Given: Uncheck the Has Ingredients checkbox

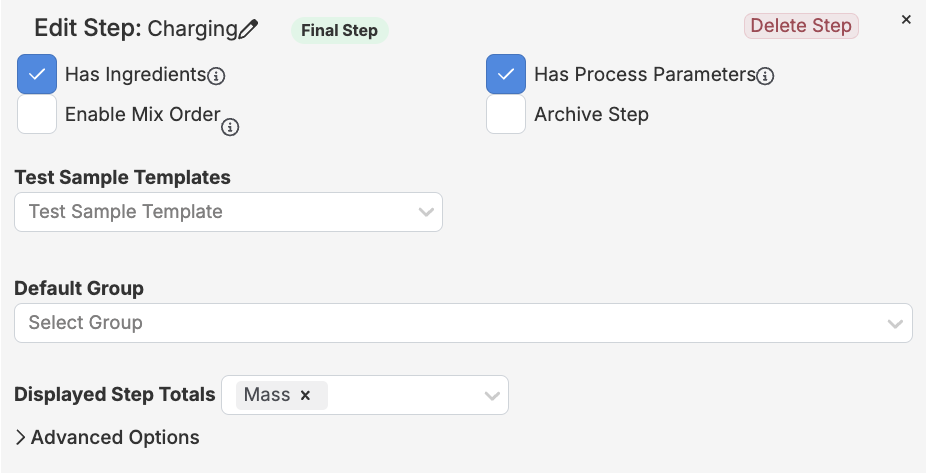Looking at the screenshot, I should click(37, 74).
